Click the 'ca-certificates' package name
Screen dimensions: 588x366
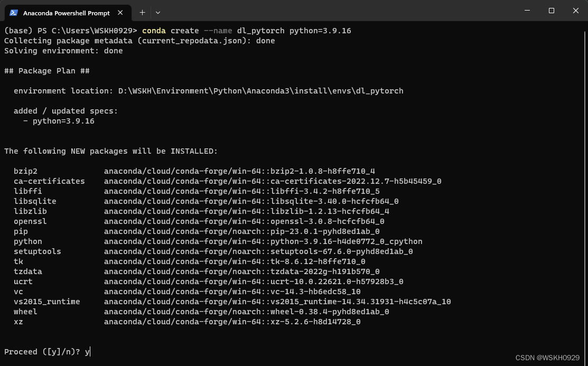point(49,181)
